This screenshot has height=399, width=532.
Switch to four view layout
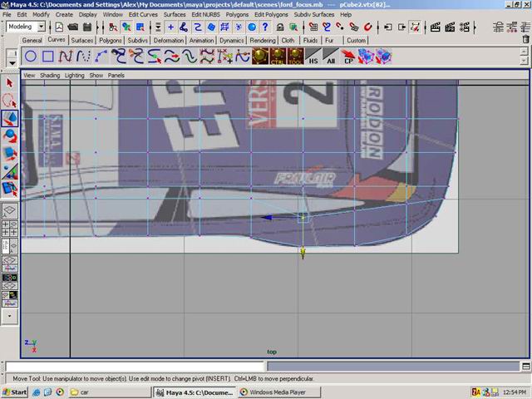(x=10, y=228)
